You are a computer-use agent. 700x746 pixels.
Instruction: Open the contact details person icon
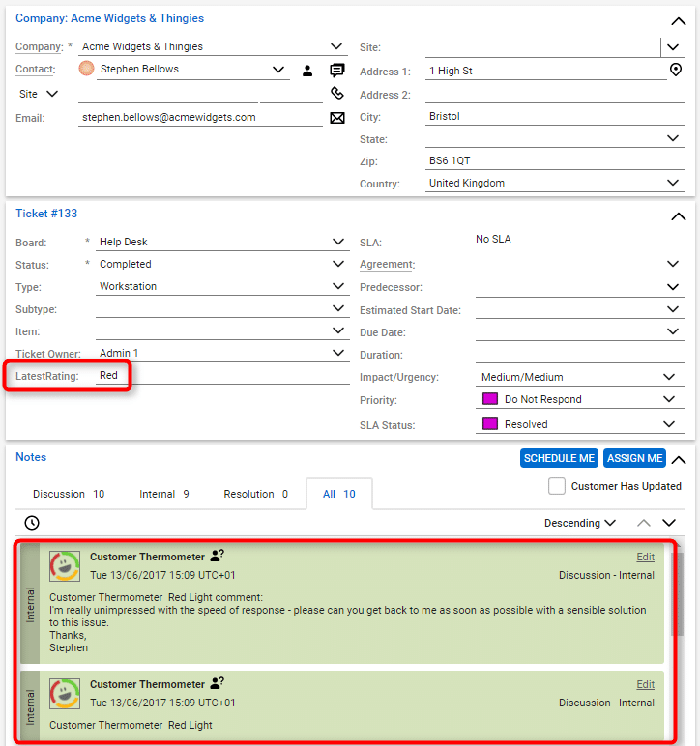coord(307,71)
